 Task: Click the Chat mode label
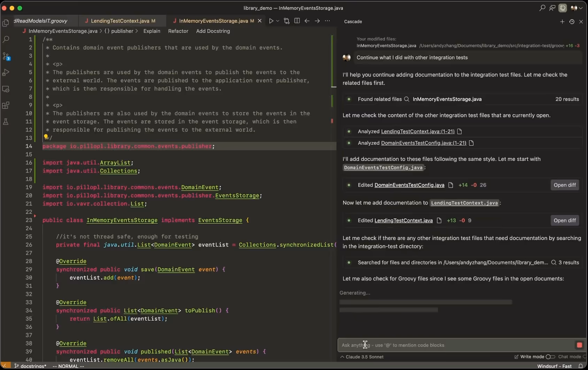569,357
